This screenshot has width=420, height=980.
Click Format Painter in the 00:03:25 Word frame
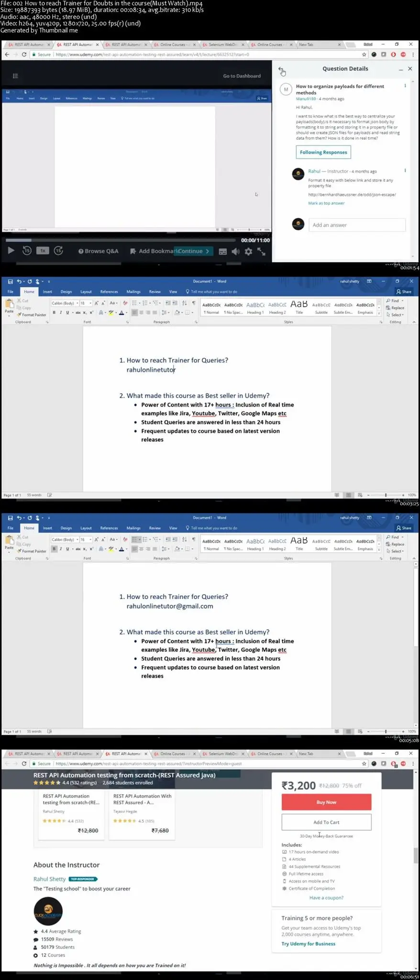pos(32,315)
